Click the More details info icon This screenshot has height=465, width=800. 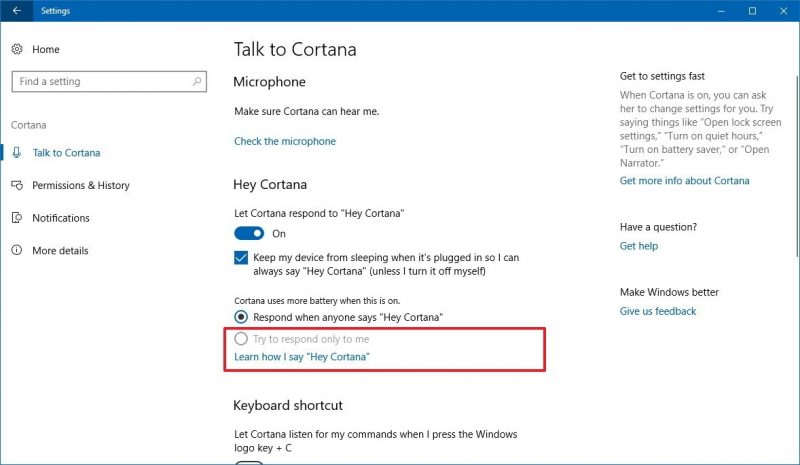17,250
